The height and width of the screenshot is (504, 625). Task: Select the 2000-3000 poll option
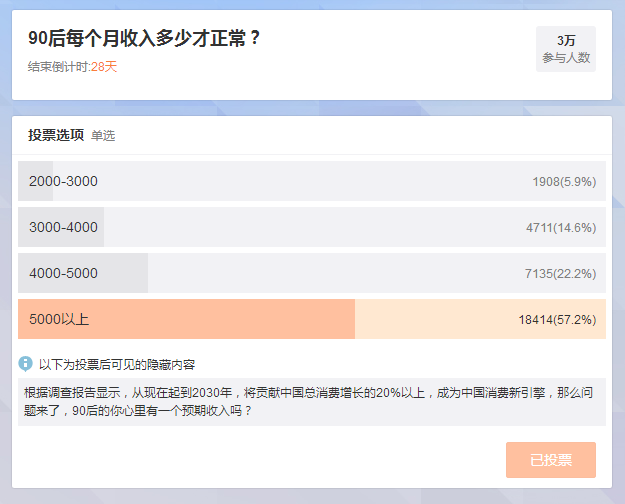[312, 181]
